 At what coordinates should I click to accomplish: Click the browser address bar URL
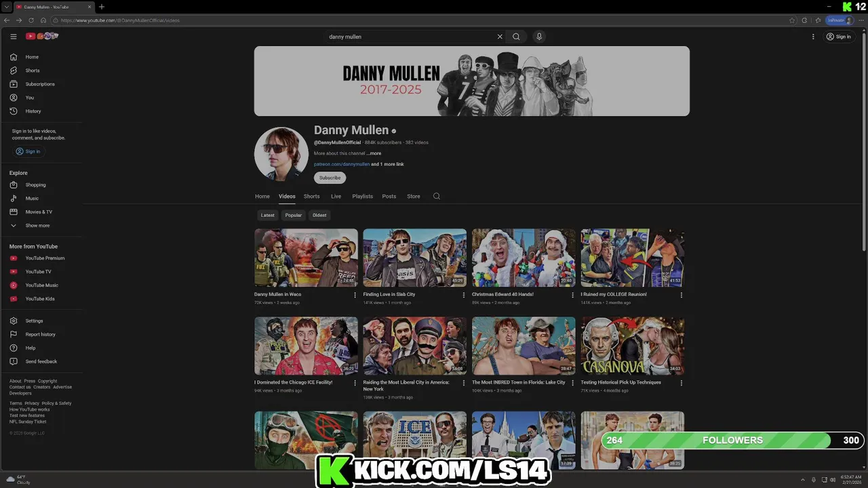click(120, 20)
